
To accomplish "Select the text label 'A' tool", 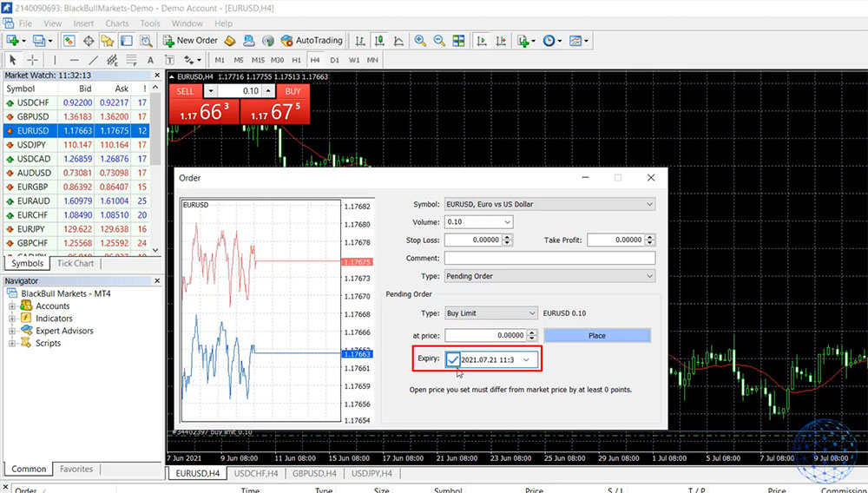I will pos(150,60).
